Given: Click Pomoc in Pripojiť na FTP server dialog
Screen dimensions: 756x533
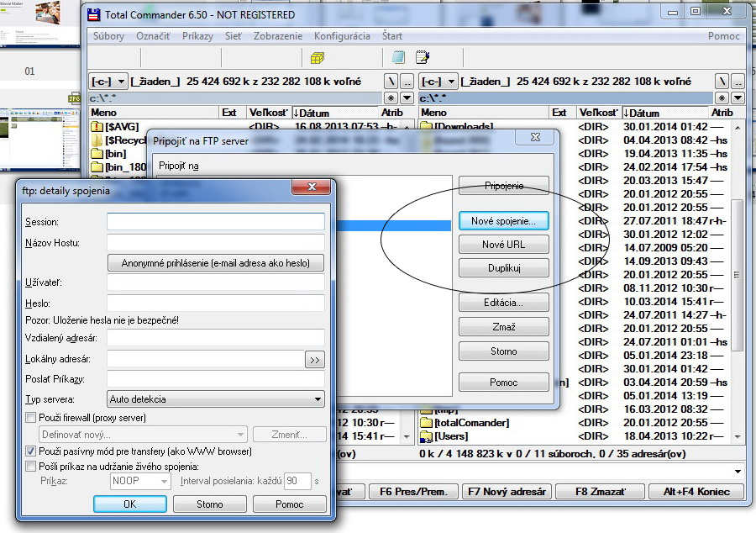Looking at the screenshot, I should tap(503, 383).
